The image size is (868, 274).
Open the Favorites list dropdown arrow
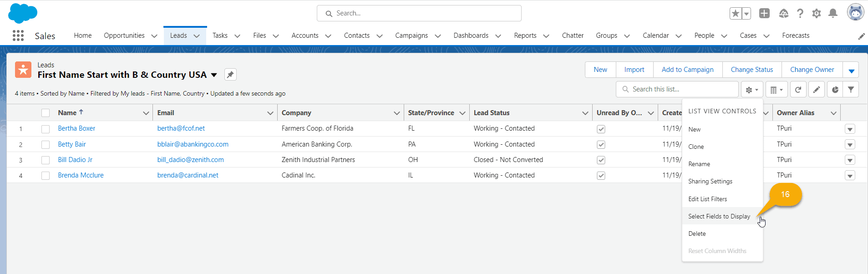click(746, 13)
